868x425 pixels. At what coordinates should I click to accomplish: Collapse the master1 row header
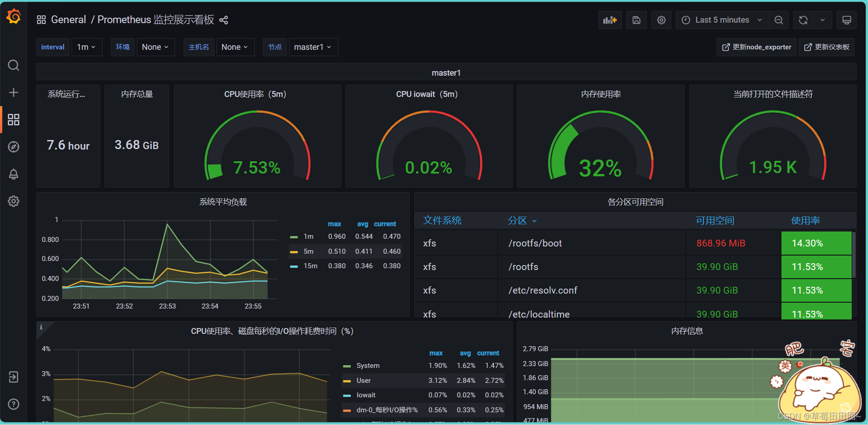click(446, 73)
